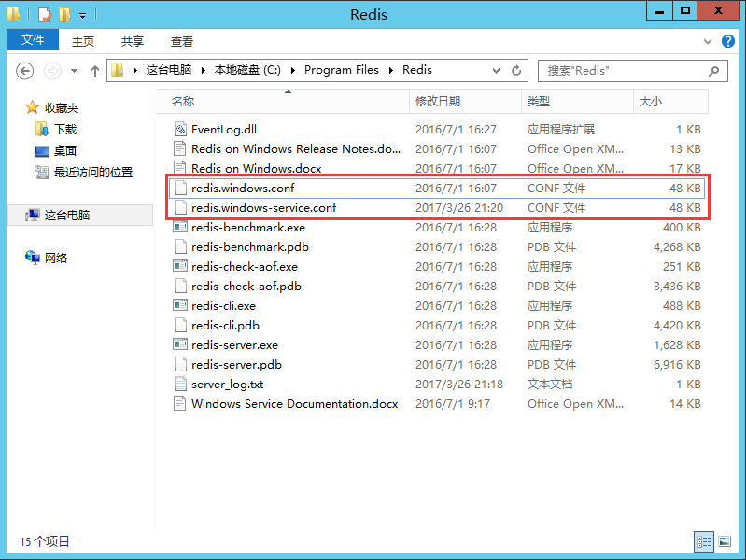Open the Customize Quick Access Toolbar dropdown

click(x=82, y=16)
